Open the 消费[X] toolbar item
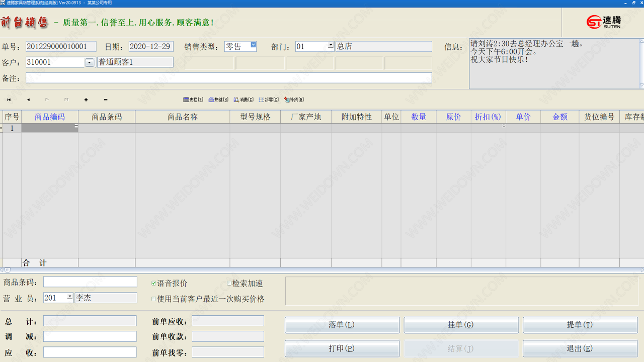The width and height of the screenshot is (644, 362). (x=244, y=100)
